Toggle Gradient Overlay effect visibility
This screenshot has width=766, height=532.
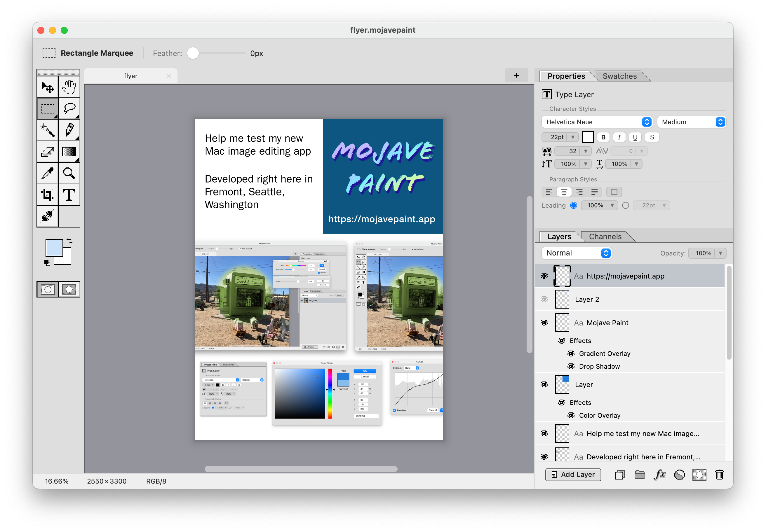[x=571, y=354]
